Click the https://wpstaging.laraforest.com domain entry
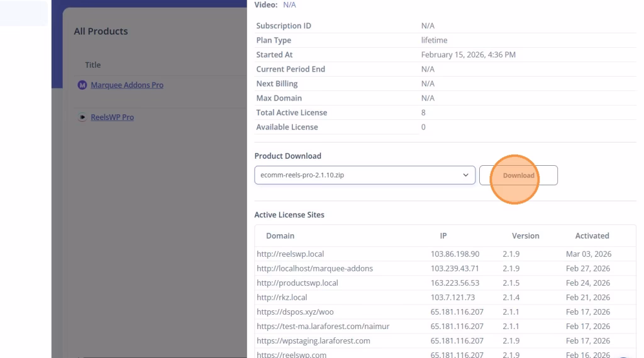 [313, 341]
